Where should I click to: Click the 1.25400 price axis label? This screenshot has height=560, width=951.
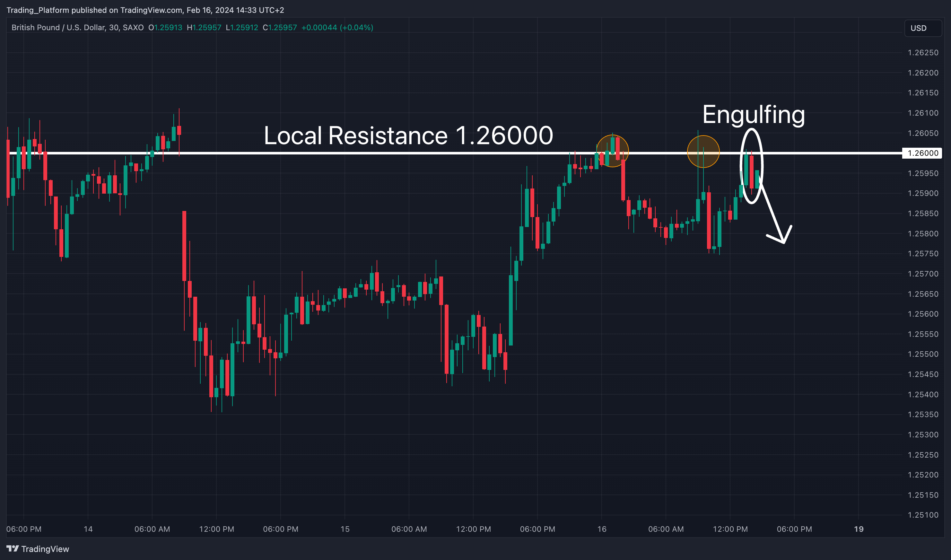tap(923, 394)
